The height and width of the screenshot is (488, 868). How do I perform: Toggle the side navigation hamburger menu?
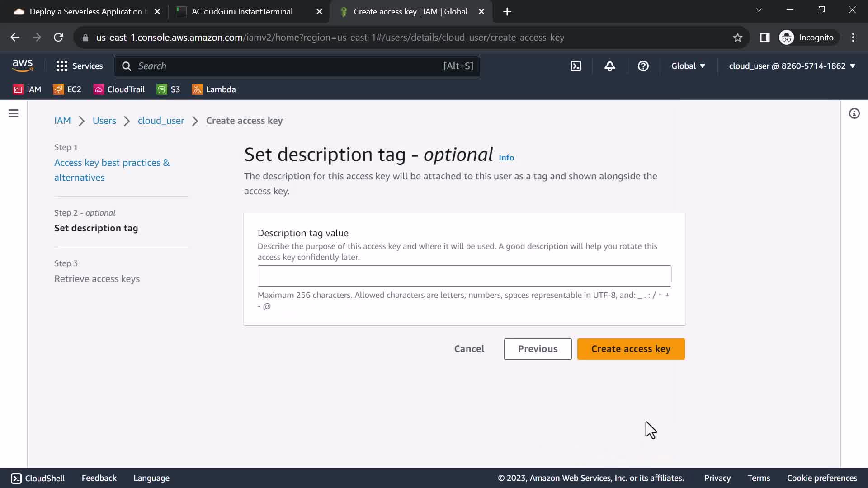14,113
